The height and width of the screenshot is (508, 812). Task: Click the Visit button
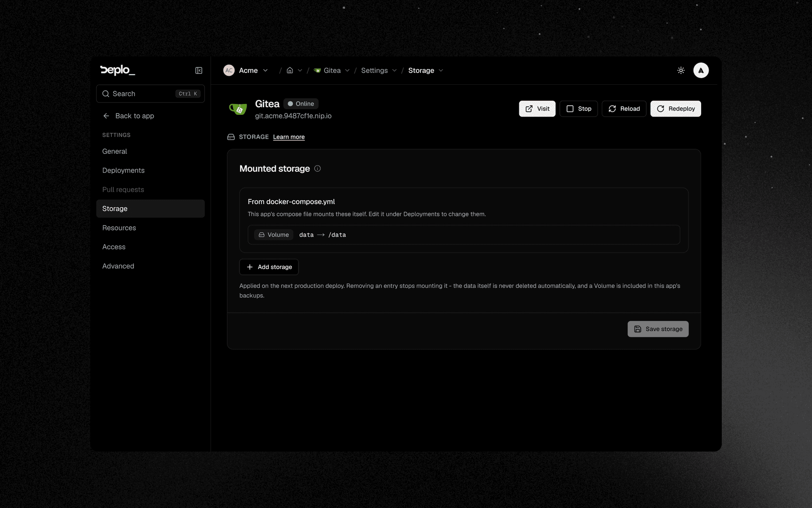pos(537,109)
